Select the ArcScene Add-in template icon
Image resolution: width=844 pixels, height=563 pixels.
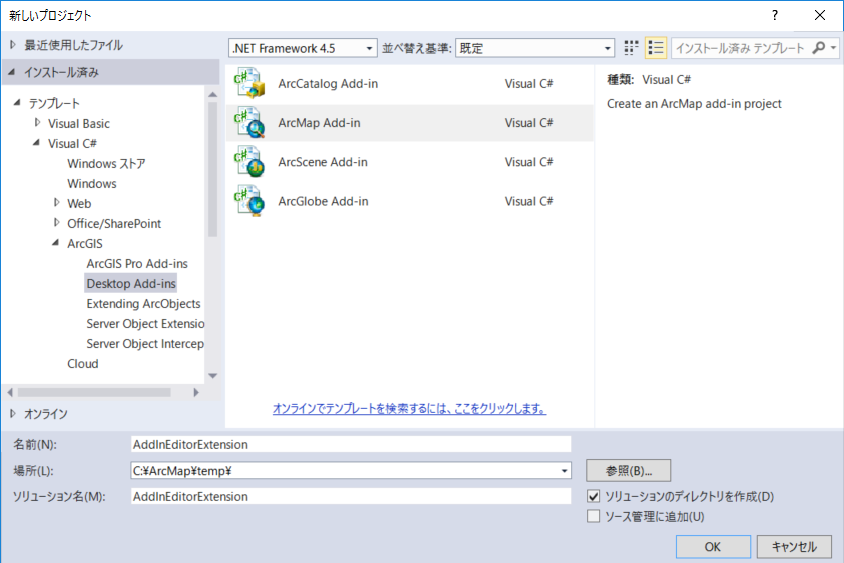coord(249,161)
